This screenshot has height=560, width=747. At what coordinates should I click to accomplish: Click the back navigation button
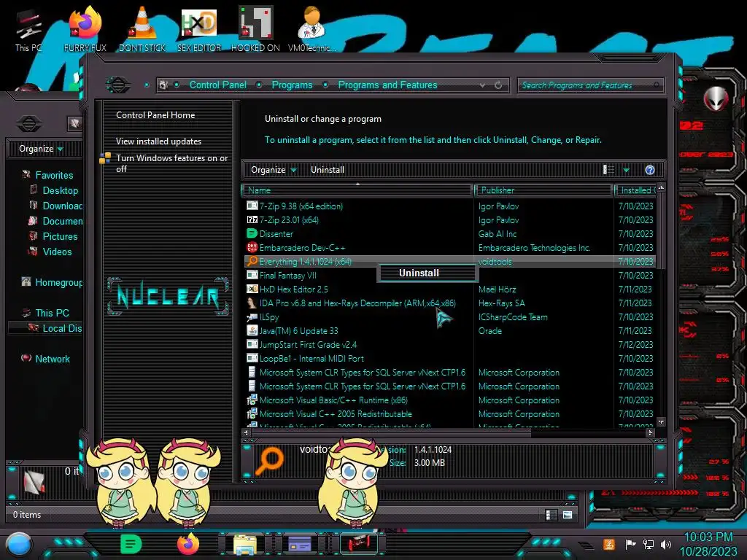pos(117,85)
